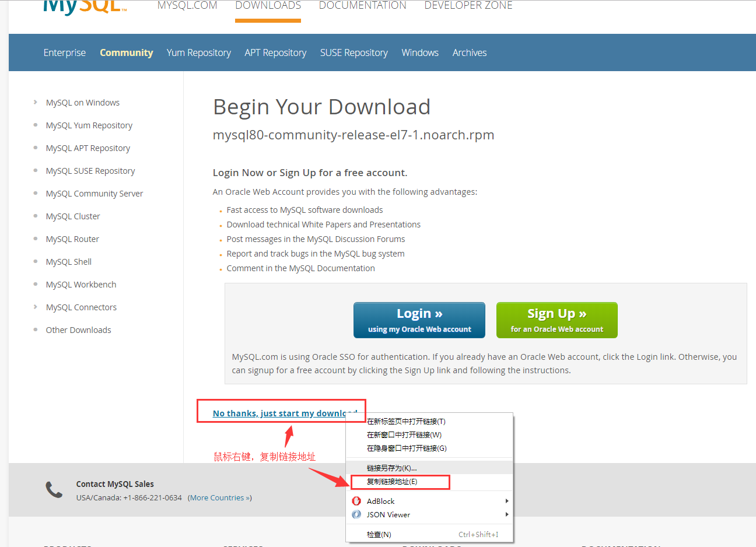Click 'Report and track bugs' bullet text
This screenshot has height=547, width=756.
tap(316, 254)
